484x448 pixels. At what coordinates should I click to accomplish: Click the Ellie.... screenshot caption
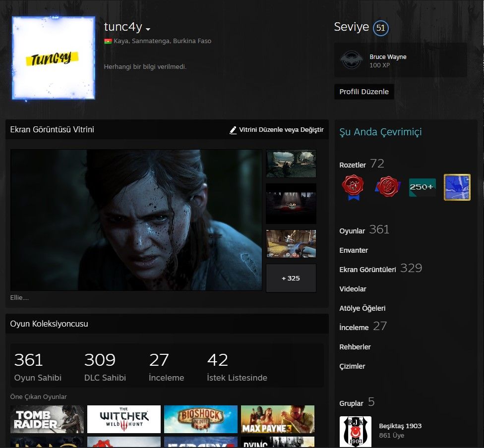pyautogui.click(x=19, y=298)
